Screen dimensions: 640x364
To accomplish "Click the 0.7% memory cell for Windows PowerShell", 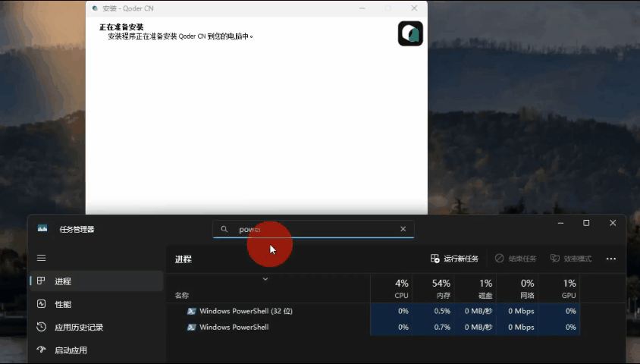I will [x=434, y=328].
